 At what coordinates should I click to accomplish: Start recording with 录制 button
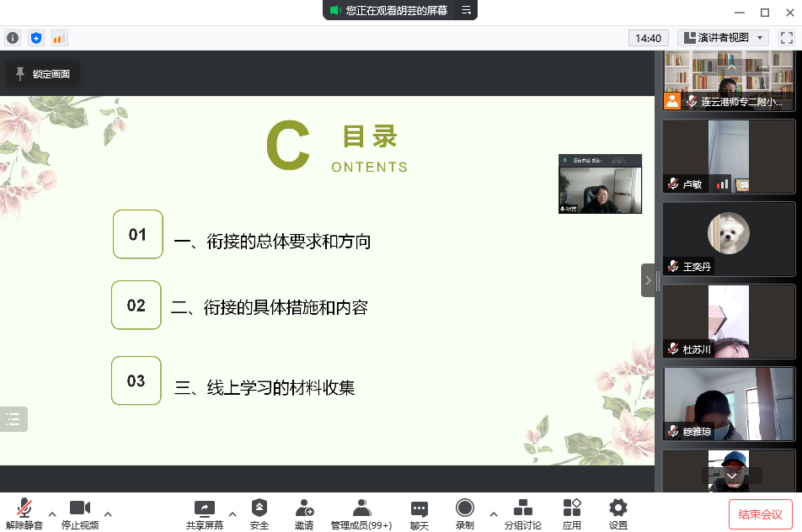[x=464, y=513]
